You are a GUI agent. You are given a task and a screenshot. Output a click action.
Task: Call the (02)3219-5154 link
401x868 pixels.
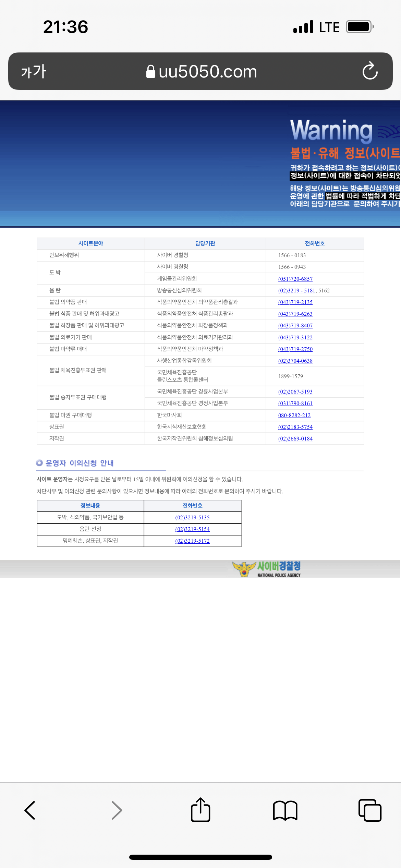tap(193, 529)
